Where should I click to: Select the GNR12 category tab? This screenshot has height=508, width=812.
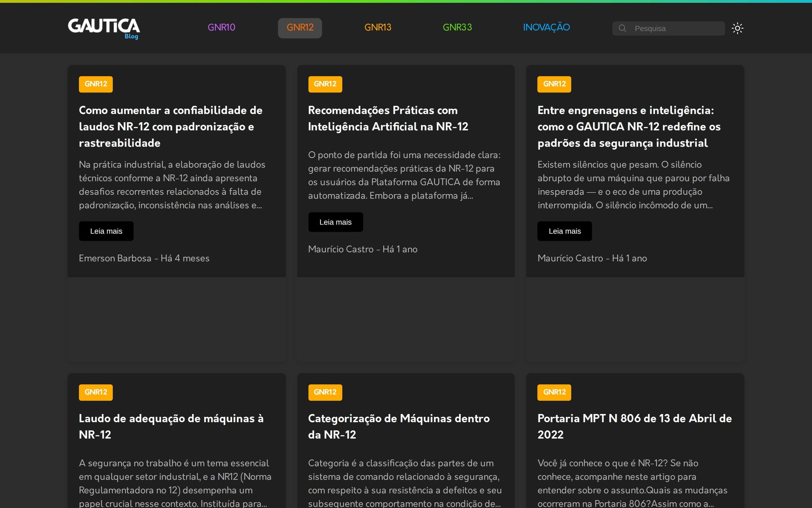[x=300, y=28]
